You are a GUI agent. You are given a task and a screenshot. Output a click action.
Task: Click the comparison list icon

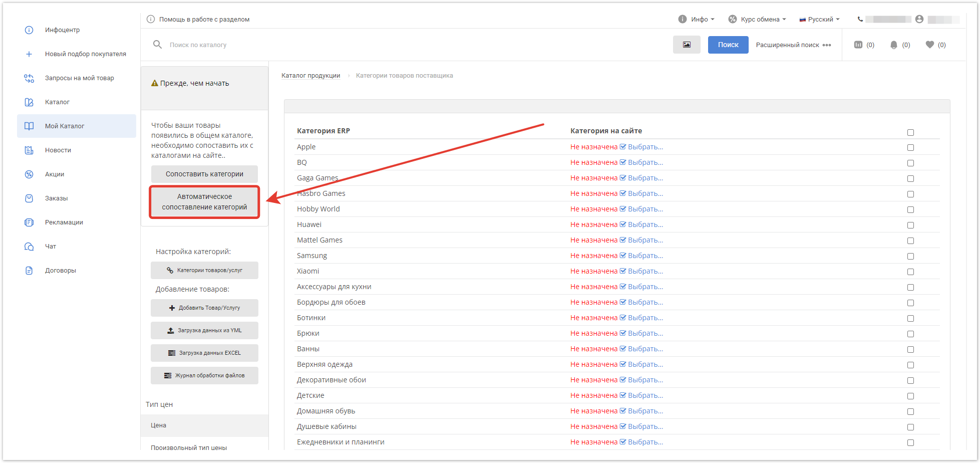point(858,45)
